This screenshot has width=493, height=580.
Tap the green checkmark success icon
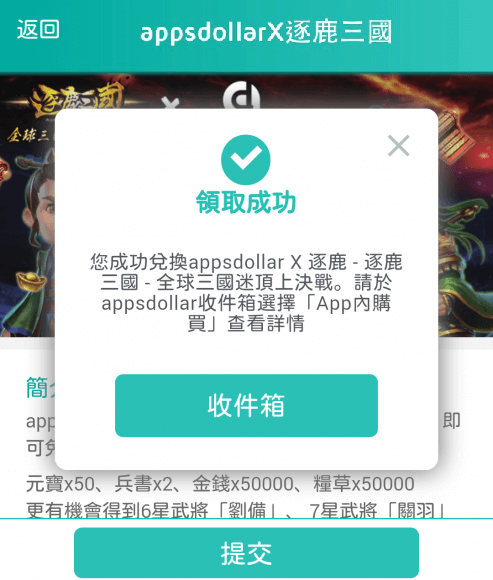(246, 160)
